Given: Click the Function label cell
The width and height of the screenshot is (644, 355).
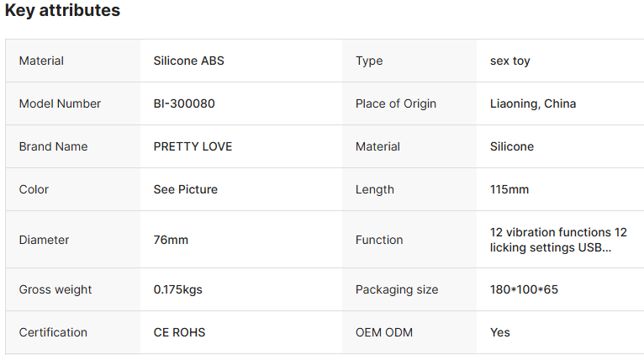Looking at the screenshot, I should click(409, 240).
